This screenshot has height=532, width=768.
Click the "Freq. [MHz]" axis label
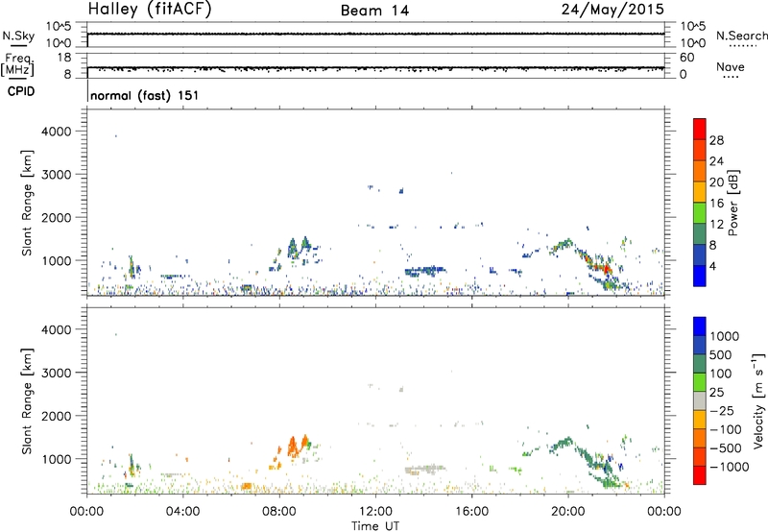coord(17,64)
